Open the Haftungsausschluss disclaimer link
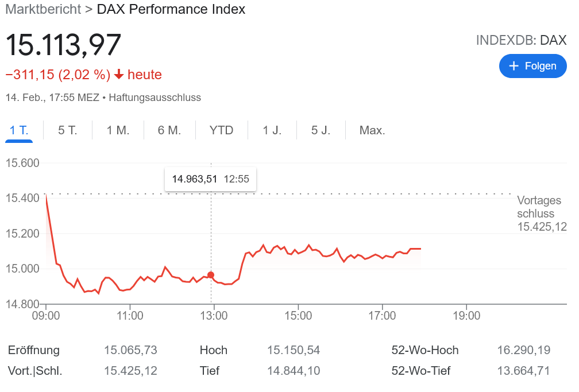 (155, 98)
